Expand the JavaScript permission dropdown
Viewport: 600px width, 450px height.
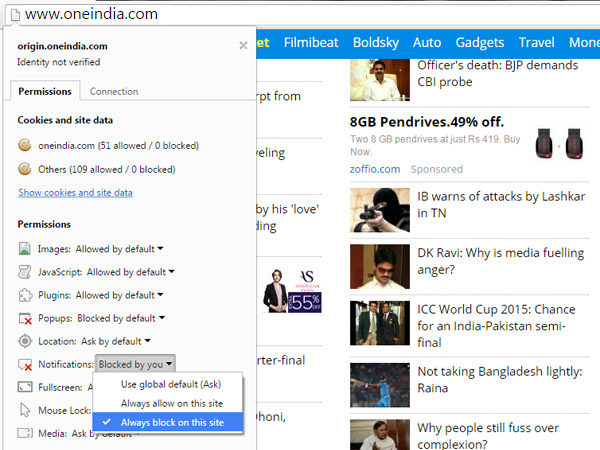point(130,272)
